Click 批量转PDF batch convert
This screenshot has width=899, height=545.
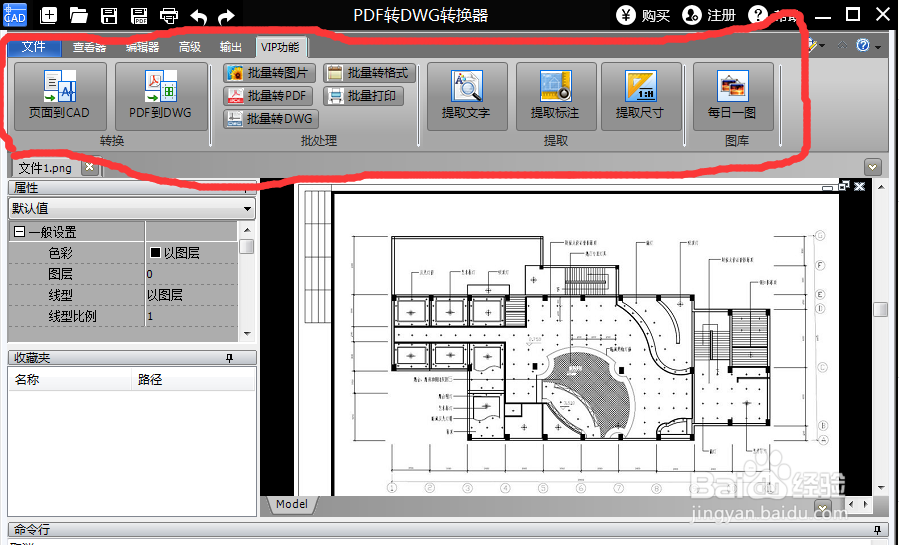click(x=268, y=96)
